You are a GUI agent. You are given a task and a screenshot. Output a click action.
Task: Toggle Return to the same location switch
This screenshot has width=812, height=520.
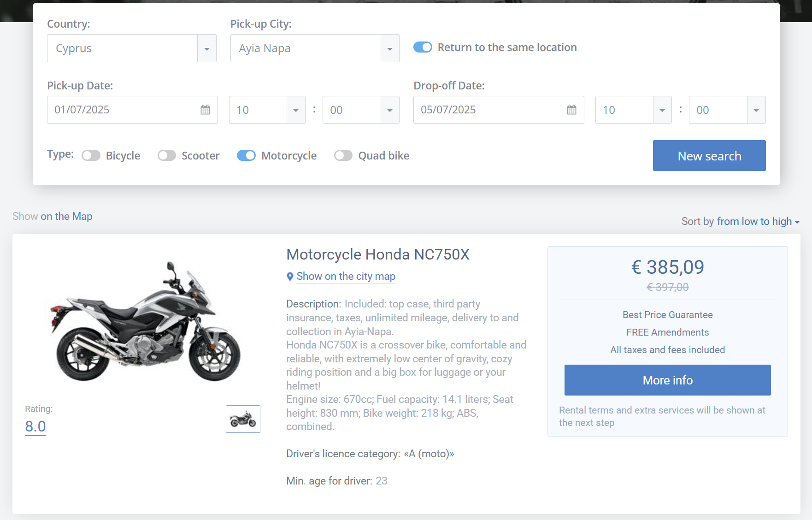[423, 47]
